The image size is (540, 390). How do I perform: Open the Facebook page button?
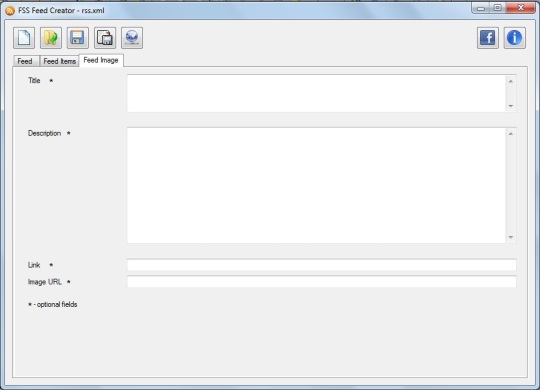coord(488,38)
